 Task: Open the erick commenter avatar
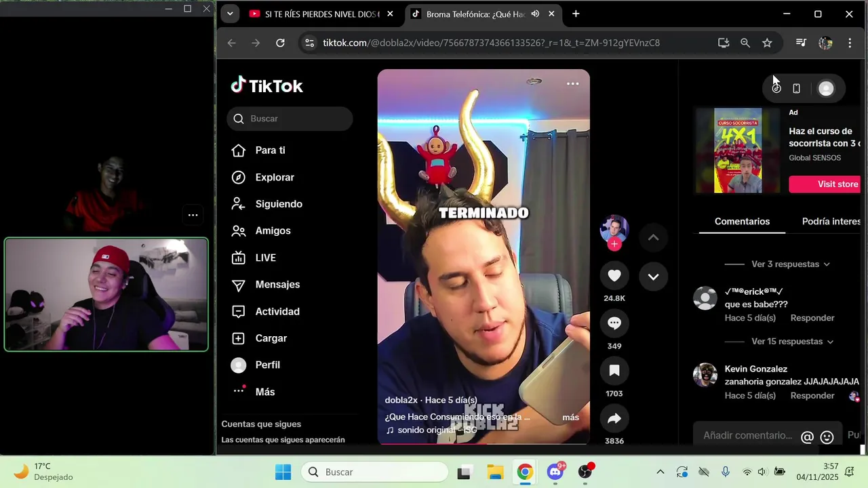[705, 298]
